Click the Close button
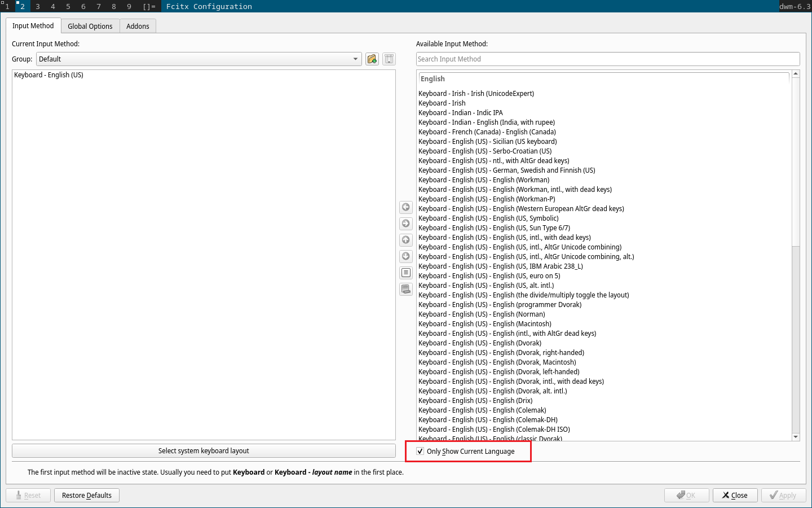The height and width of the screenshot is (508, 812). click(735, 496)
